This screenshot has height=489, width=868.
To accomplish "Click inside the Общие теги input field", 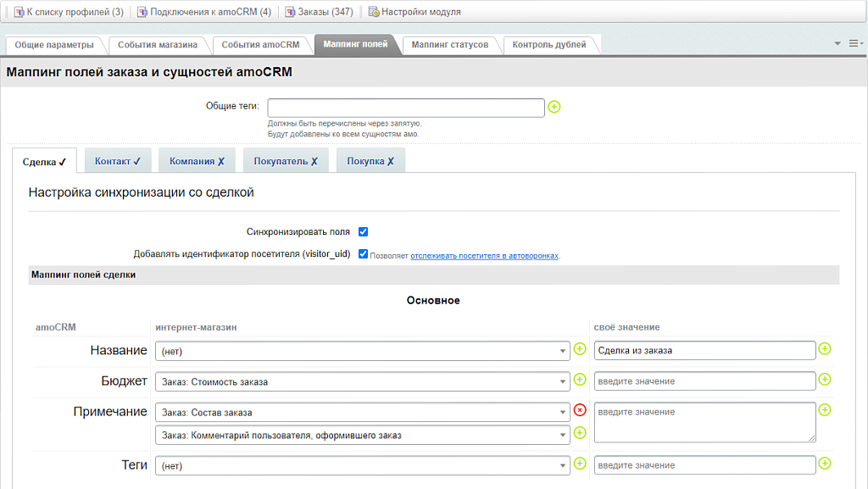I will (405, 107).
